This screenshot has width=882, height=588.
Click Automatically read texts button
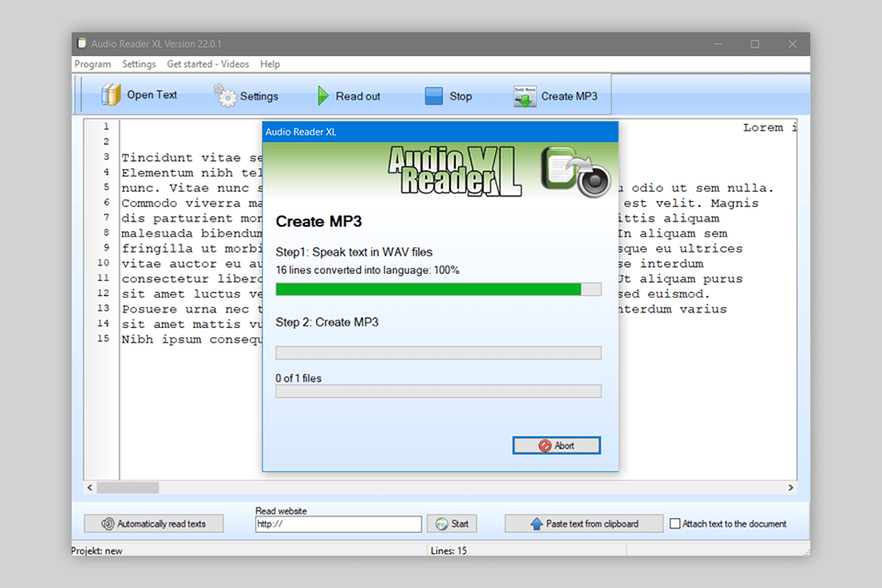pyautogui.click(x=153, y=524)
